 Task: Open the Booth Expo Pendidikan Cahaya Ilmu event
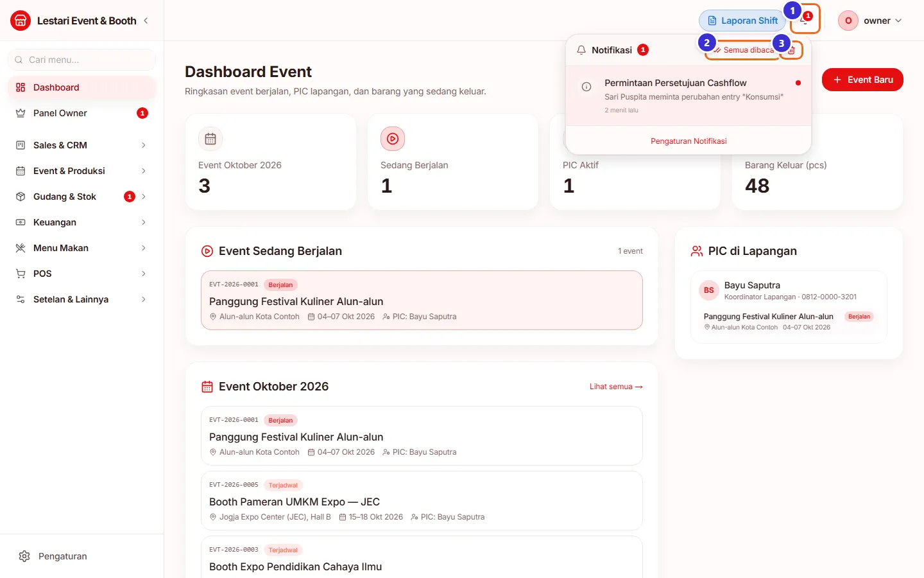(x=422, y=557)
